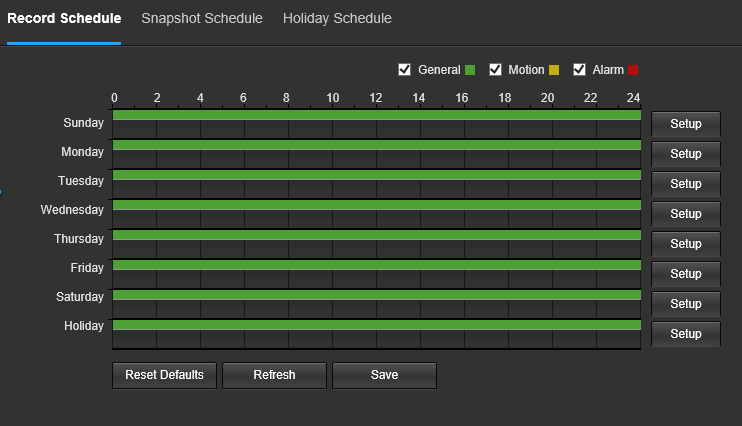Image resolution: width=742 pixels, height=426 pixels.
Task: Toggle the Motion recording checkbox
Action: [x=495, y=70]
